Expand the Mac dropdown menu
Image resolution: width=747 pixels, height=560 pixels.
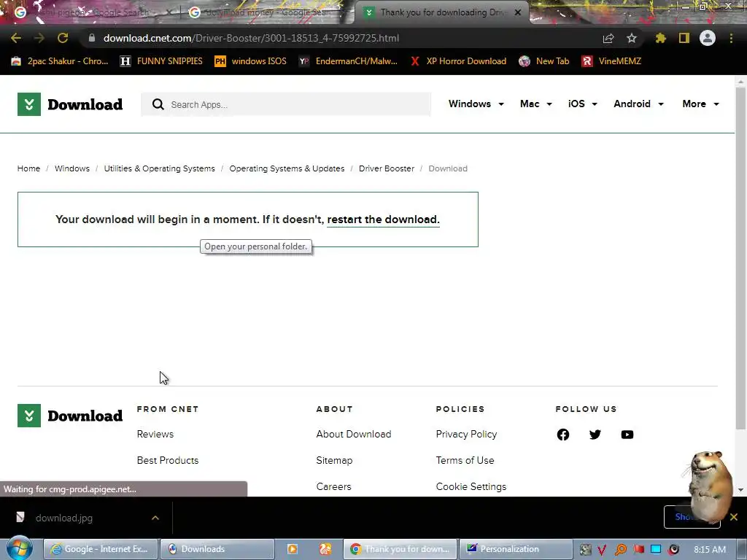point(536,104)
